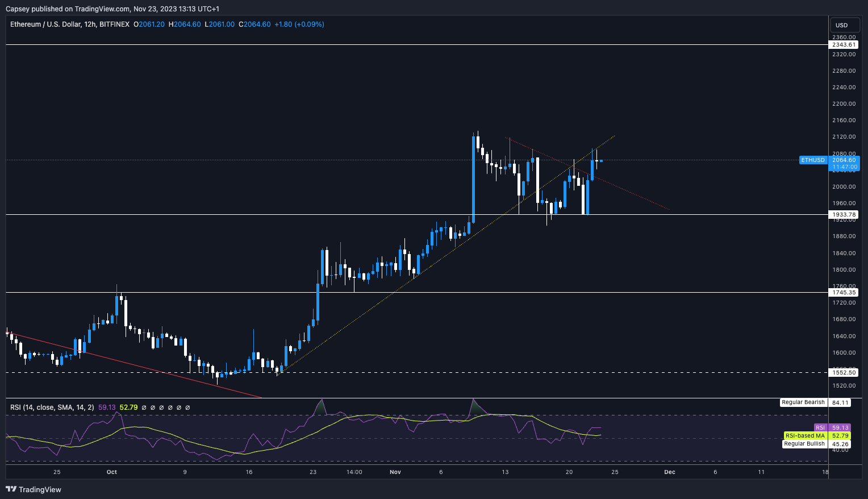
Task: Click the Dec label on time axis
Action: point(670,472)
